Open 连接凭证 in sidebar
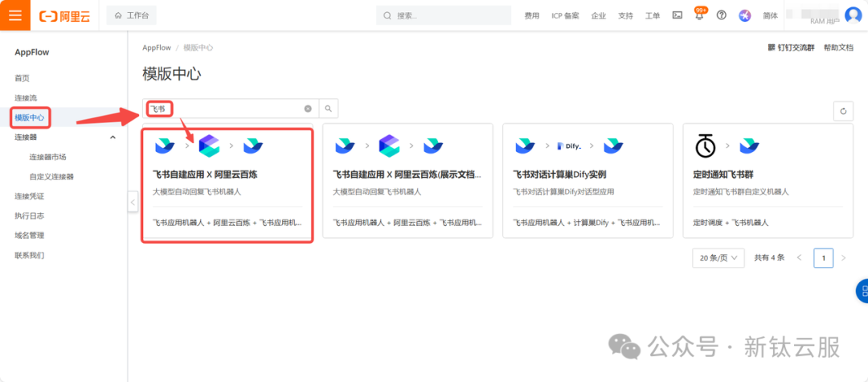The width and height of the screenshot is (868, 382). coord(30,196)
